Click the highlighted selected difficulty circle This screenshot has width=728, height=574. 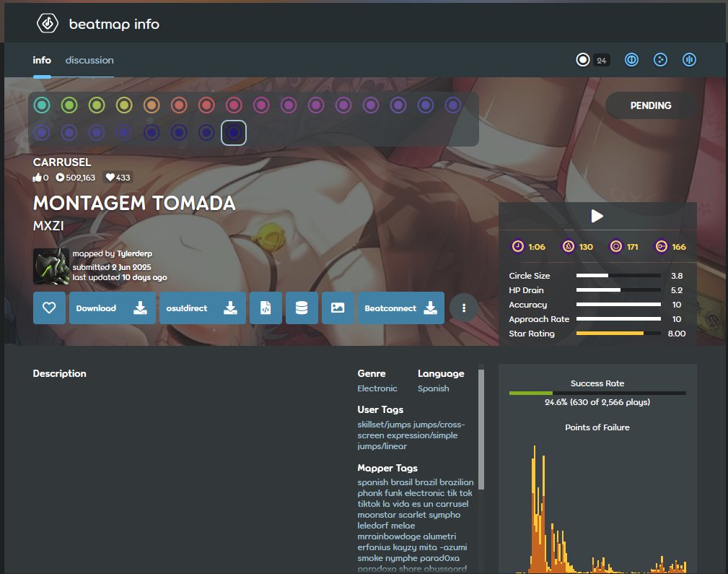click(x=234, y=132)
